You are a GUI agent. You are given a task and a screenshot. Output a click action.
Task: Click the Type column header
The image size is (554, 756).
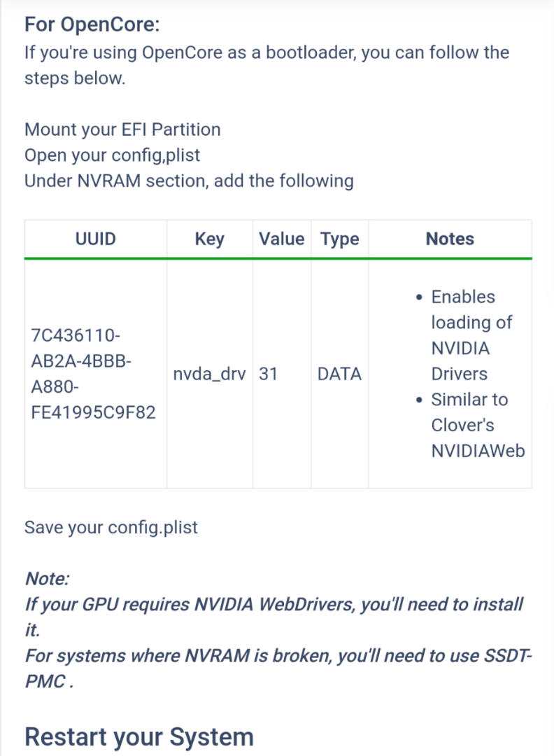(339, 239)
